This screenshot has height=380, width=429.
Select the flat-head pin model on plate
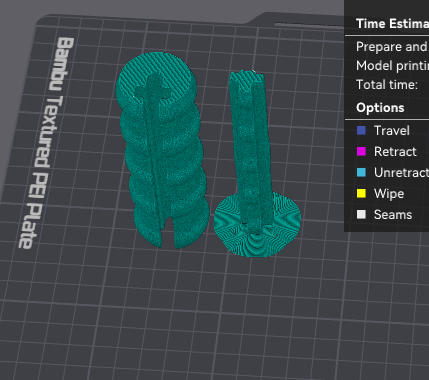[255, 163]
